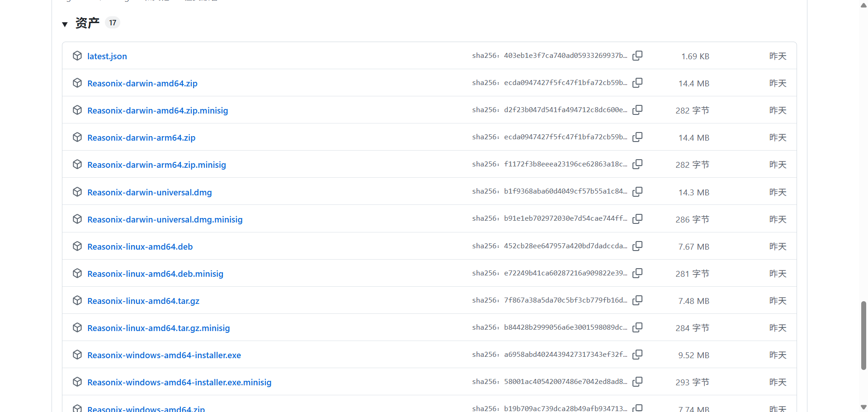868x412 pixels.
Task: Download Reasonix-linux-amd64.deb
Action: click(140, 246)
